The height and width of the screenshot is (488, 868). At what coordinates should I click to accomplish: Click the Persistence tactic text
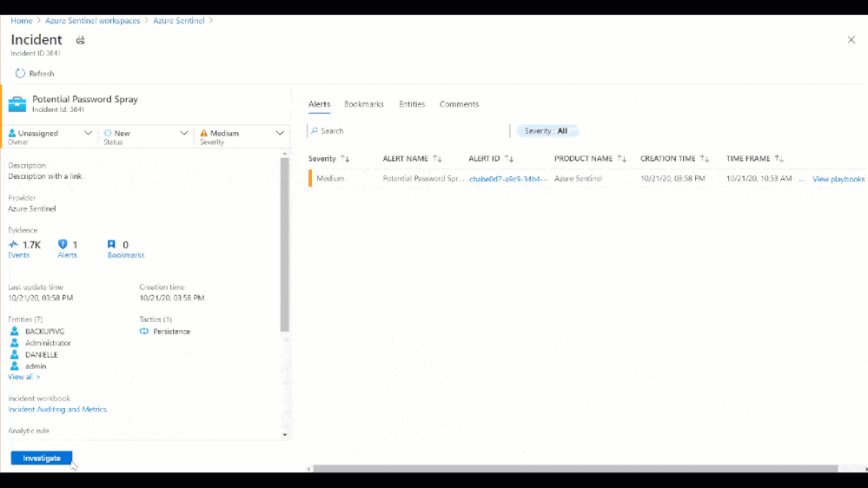[172, 332]
